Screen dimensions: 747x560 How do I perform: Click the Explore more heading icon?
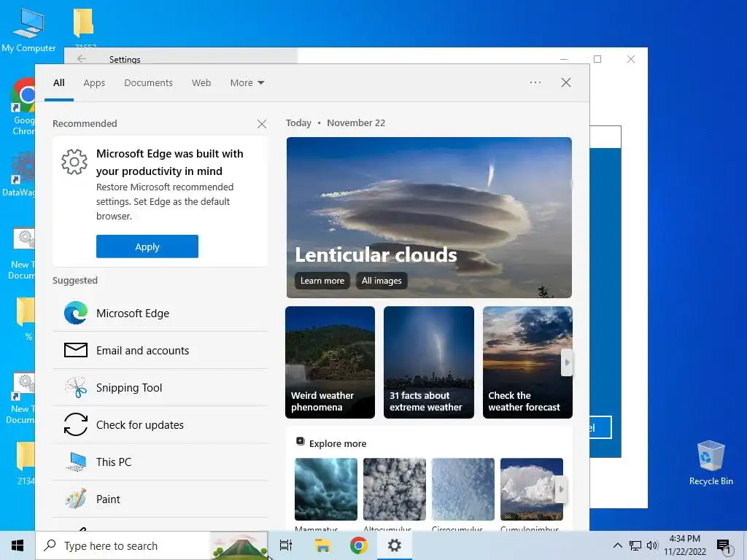300,441
